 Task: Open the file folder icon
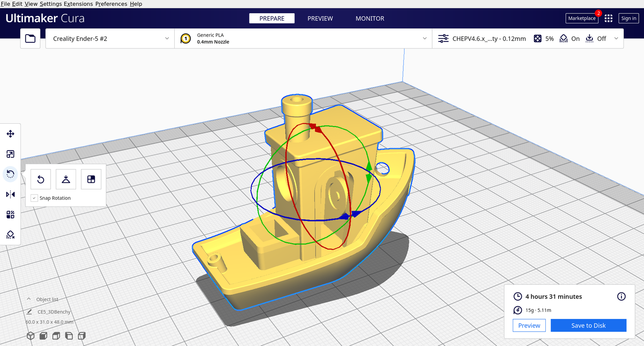click(30, 39)
